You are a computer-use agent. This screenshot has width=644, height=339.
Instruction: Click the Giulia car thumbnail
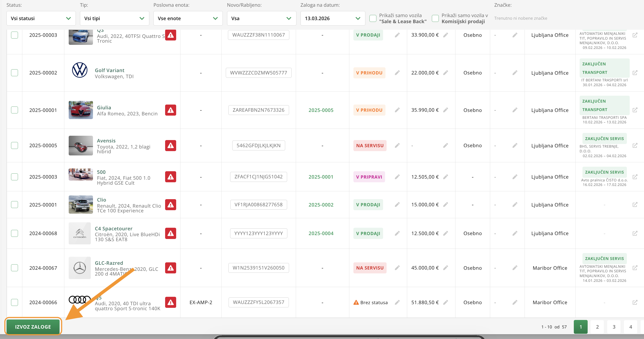(x=81, y=110)
